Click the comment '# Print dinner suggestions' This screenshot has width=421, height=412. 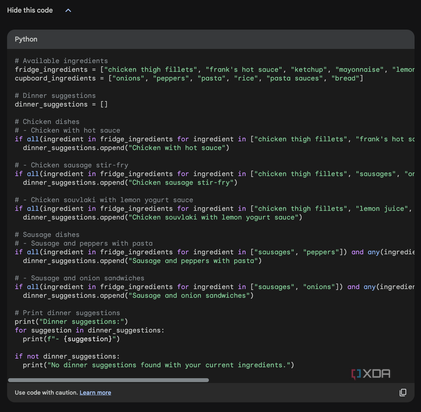tap(67, 313)
